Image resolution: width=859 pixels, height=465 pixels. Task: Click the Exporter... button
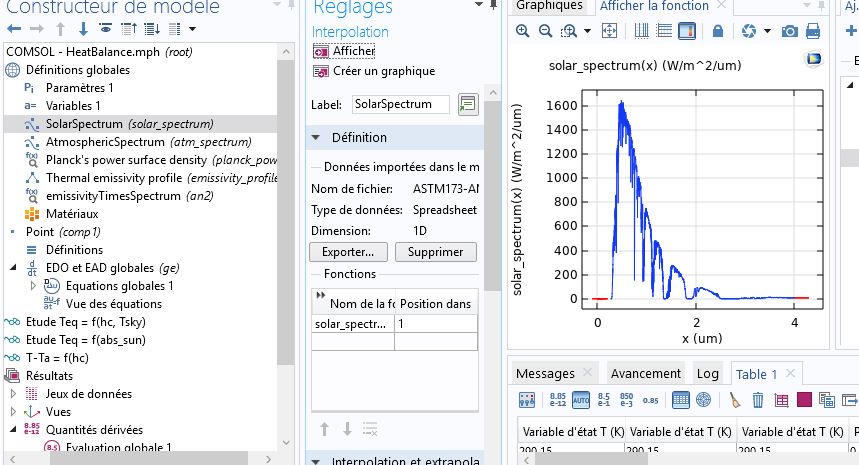pos(347,252)
